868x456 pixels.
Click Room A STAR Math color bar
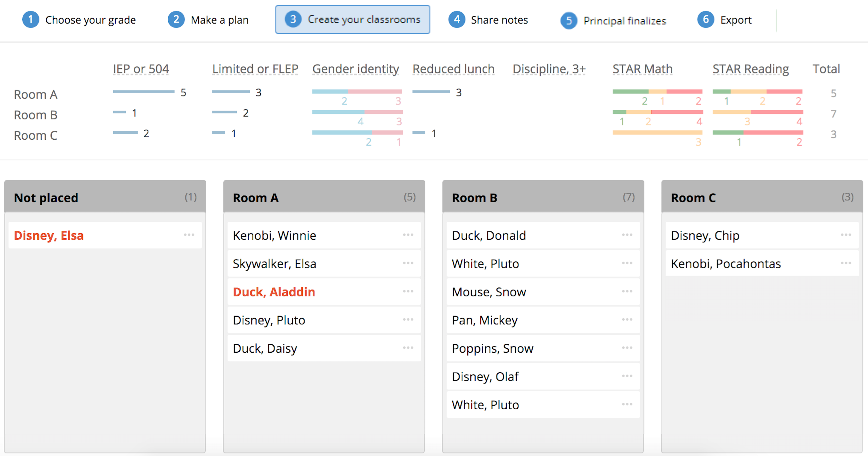click(x=657, y=91)
